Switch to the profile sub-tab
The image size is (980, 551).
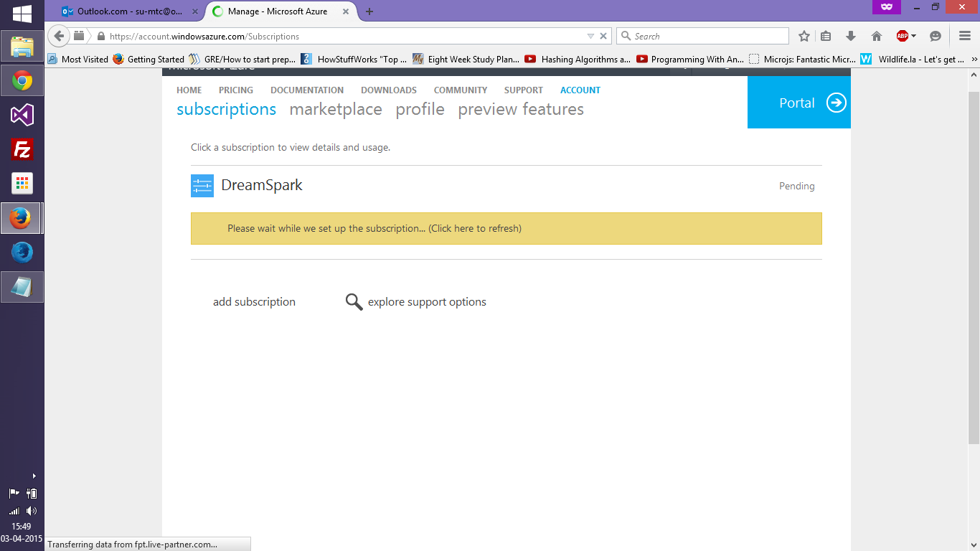point(420,109)
